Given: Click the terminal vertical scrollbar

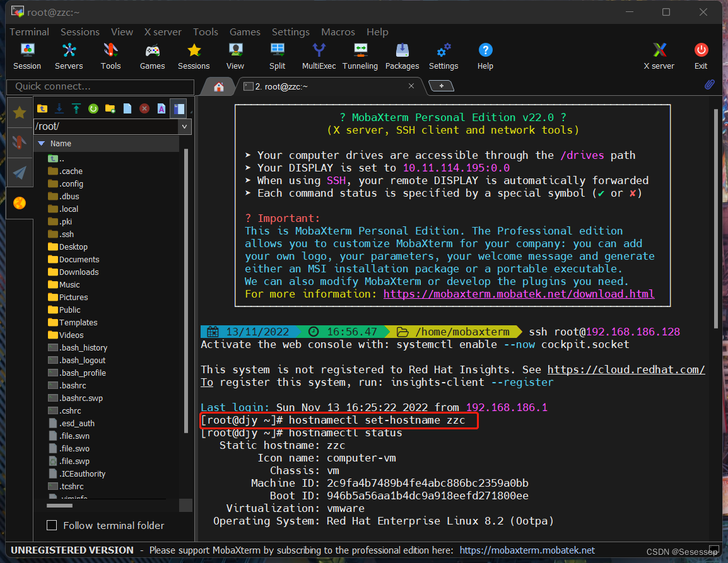Looking at the screenshot, I should point(715,218).
